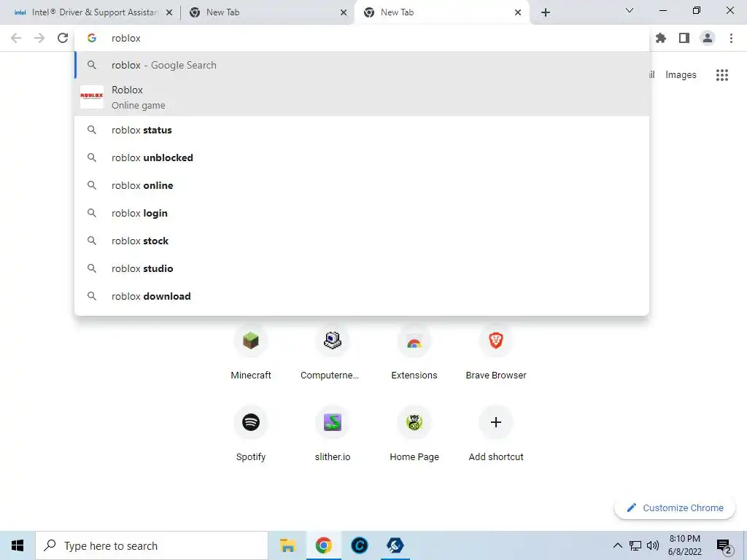The height and width of the screenshot is (560, 747).
Task: Open the Extensions puzzle icon
Action: click(x=661, y=38)
